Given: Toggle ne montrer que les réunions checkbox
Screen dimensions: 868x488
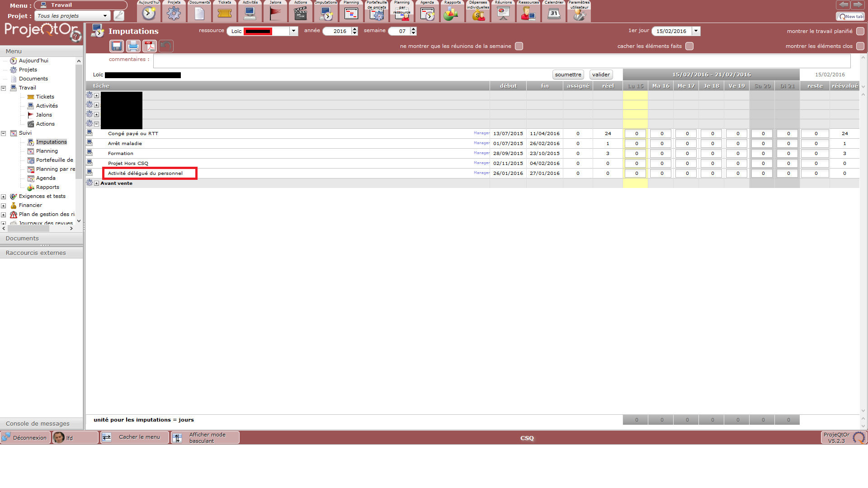Looking at the screenshot, I should click(x=519, y=46).
